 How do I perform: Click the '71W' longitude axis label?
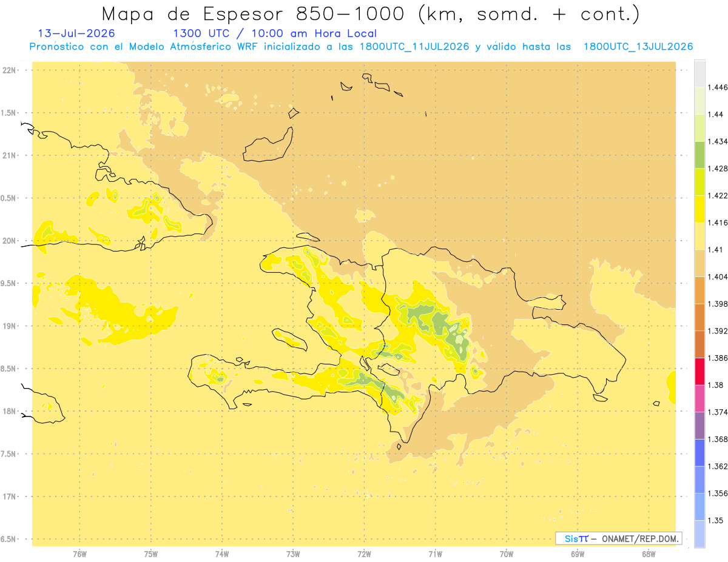pyautogui.click(x=435, y=554)
